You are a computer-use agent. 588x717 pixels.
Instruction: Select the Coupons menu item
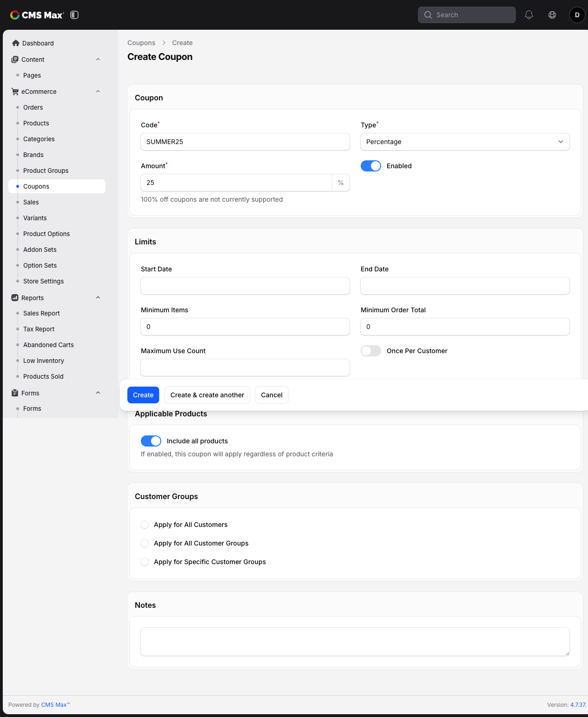[x=57, y=186]
